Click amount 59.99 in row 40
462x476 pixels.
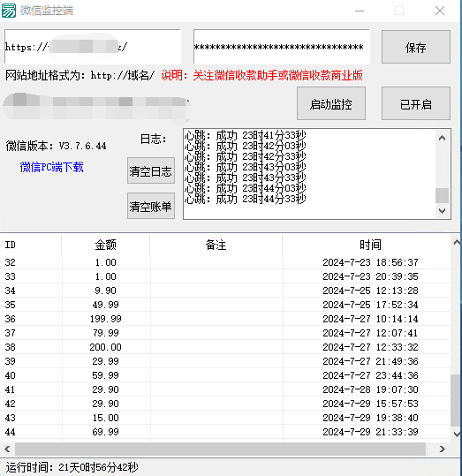click(105, 375)
